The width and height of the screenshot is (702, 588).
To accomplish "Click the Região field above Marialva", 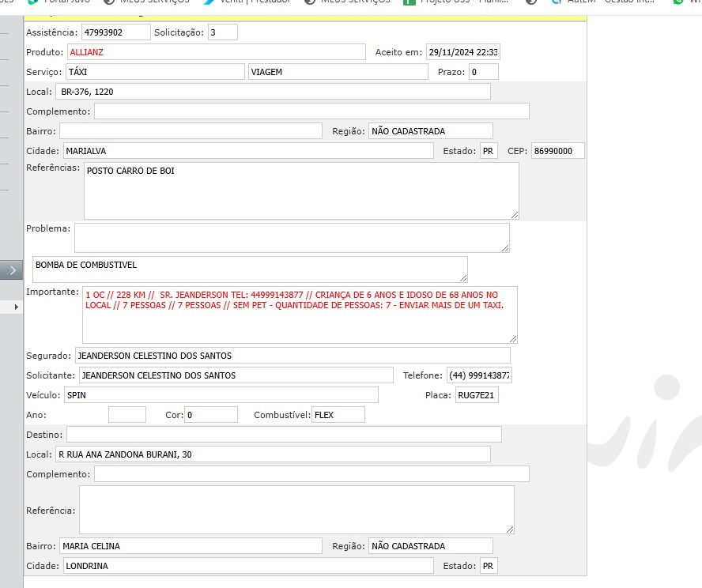I will pyautogui.click(x=431, y=130).
